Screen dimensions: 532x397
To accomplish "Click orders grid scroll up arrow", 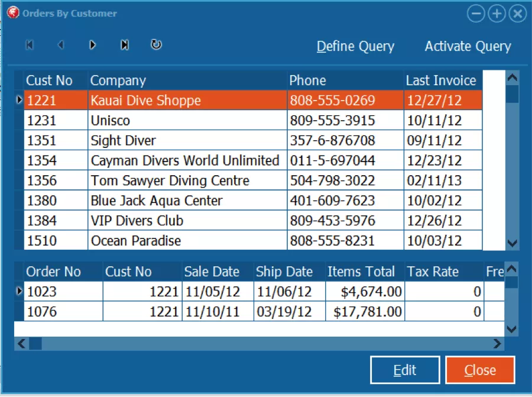I will pyautogui.click(x=512, y=269).
